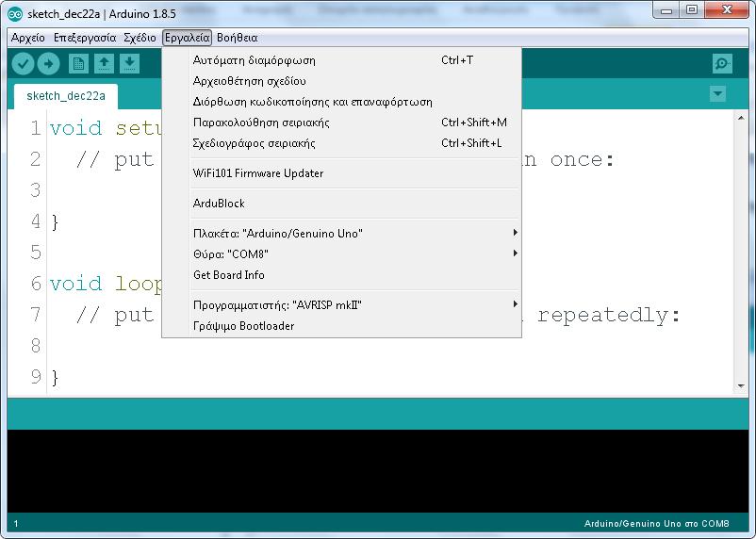756x539 pixels.
Task: Click the editor scrollbar up arrow
Action: [741, 118]
